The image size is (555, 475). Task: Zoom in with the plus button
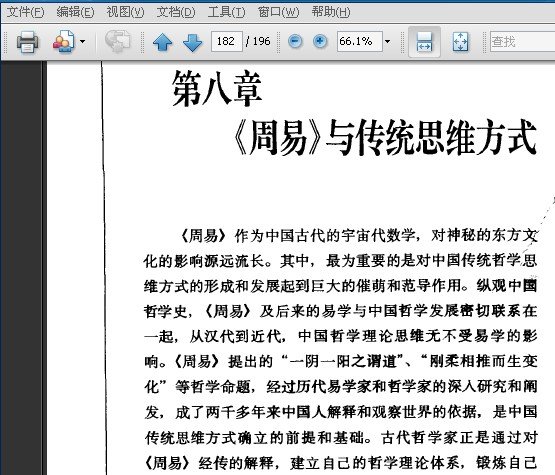(x=320, y=41)
